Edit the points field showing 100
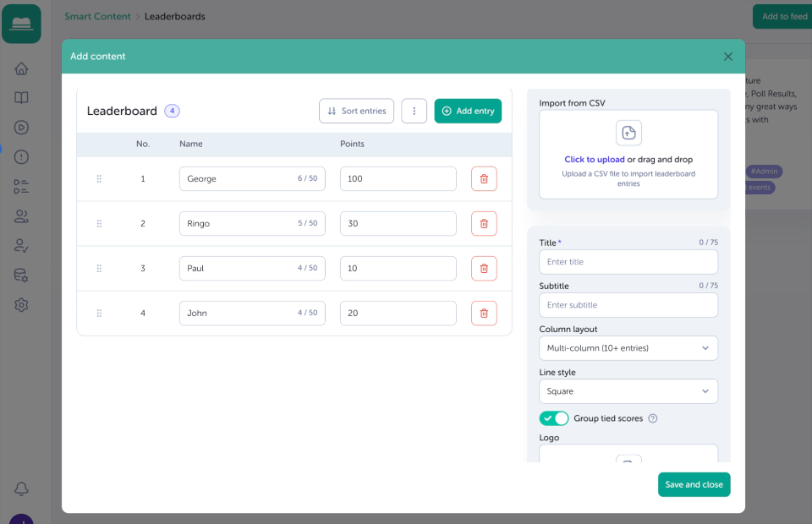812x524 pixels. tap(398, 178)
